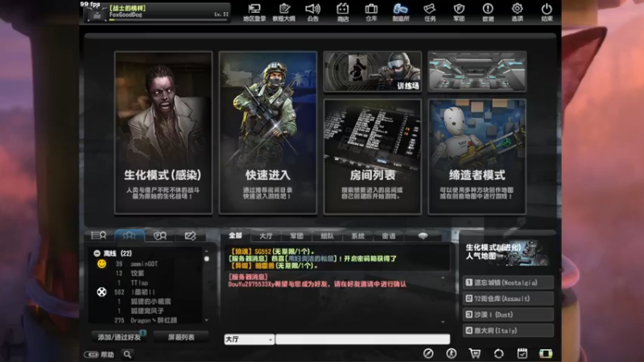Click the running figure icon in bottom bar

pos(452,353)
